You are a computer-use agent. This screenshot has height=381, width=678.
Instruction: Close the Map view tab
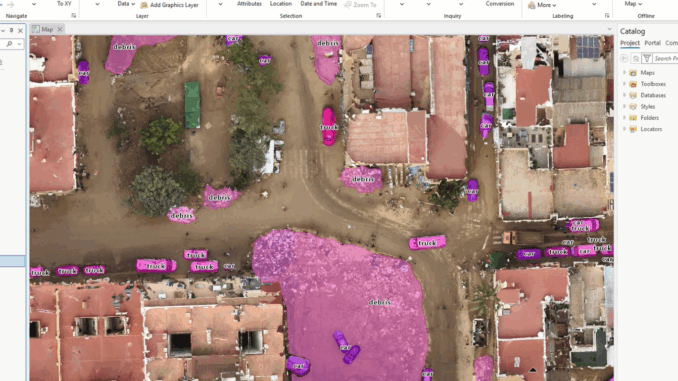point(60,29)
